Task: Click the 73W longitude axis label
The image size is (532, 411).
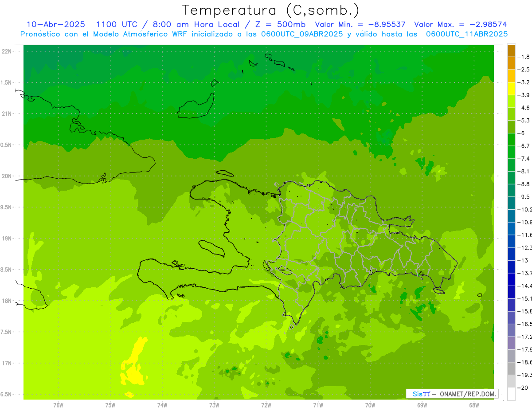Action: coord(214,405)
